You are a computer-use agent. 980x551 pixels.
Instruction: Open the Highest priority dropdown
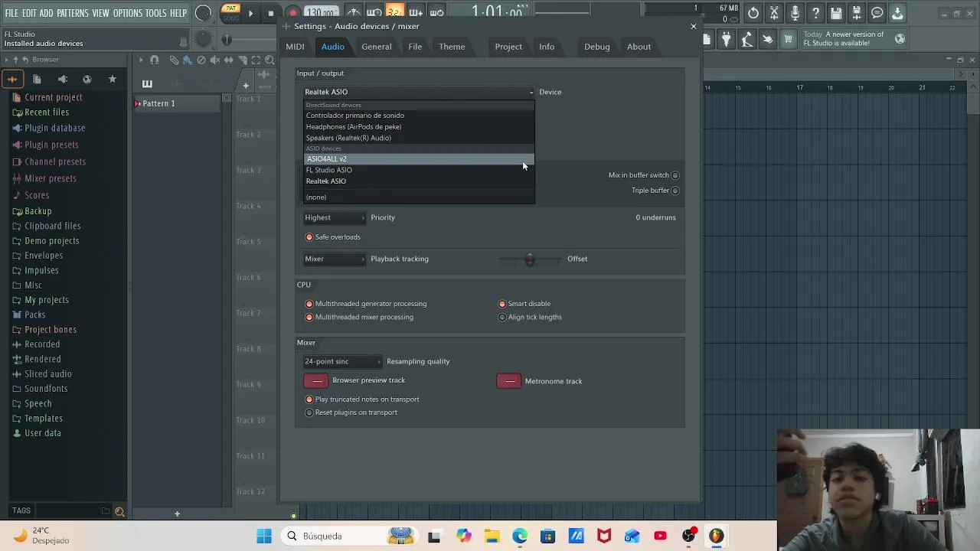[x=335, y=217]
